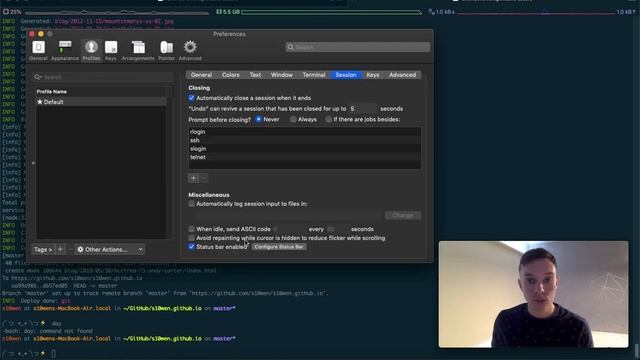This screenshot has width=640, height=360.
Task: Switch to the Window profile tab
Action: 282,75
